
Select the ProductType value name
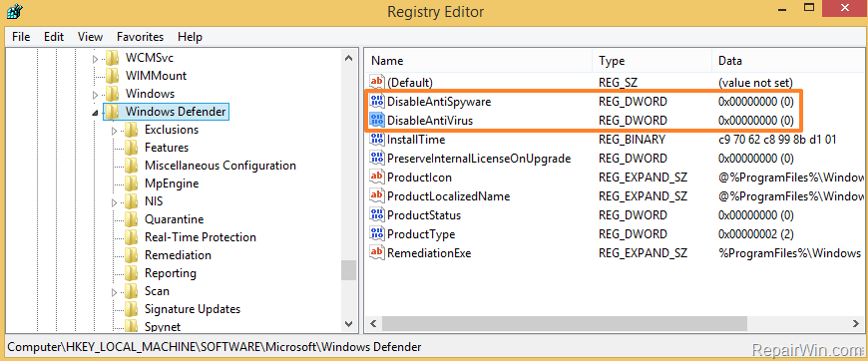pos(421,234)
